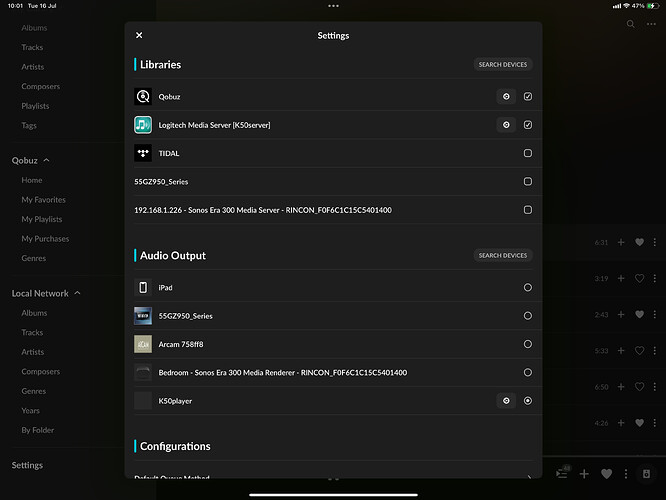Viewport: 666px width, 500px height.
Task: Open Tags in sidebar
Action: point(29,125)
